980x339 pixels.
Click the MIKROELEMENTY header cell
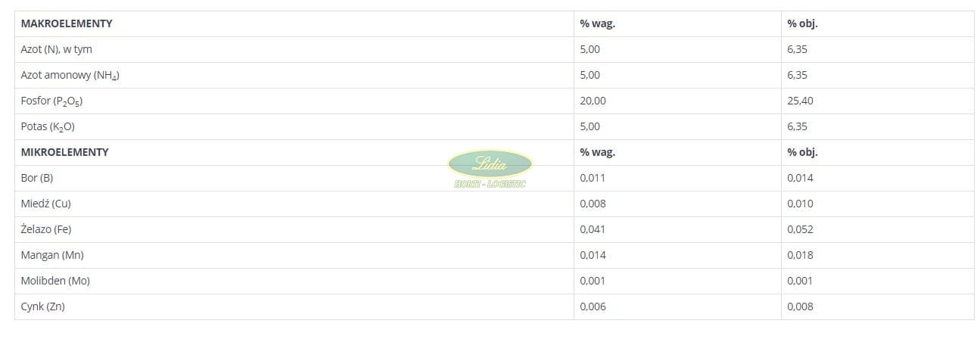pyautogui.click(x=65, y=152)
